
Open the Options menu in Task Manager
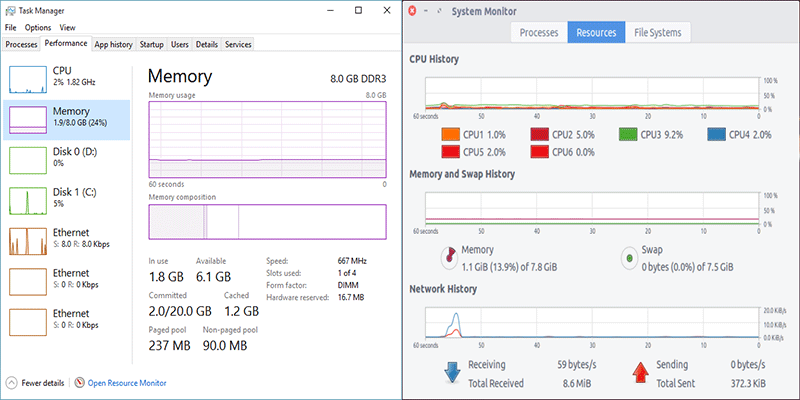click(38, 28)
